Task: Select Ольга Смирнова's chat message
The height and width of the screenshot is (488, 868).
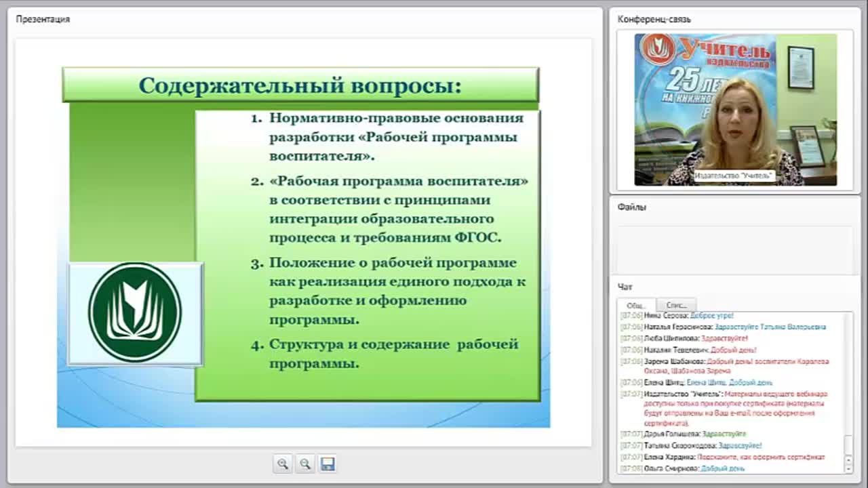Action: 683,468
